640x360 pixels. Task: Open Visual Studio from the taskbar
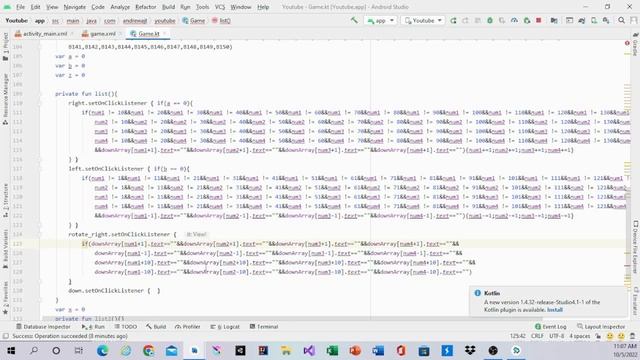pyautogui.click(x=309, y=351)
